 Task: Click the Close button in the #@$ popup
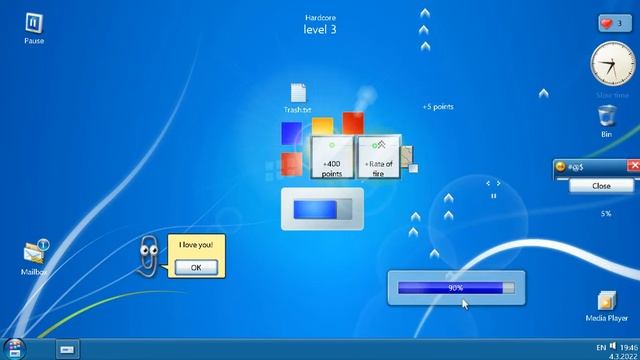click(x=601, y=186)
